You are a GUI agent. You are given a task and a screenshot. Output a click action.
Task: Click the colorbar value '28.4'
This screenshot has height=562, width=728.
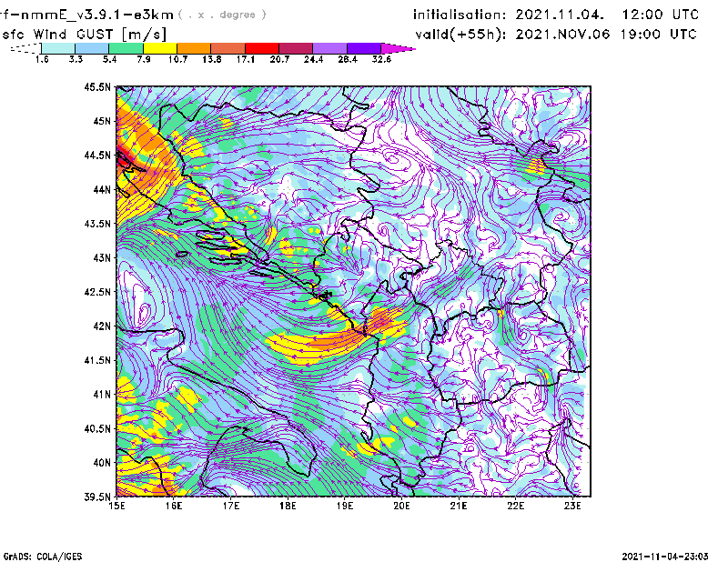point(348,59)
